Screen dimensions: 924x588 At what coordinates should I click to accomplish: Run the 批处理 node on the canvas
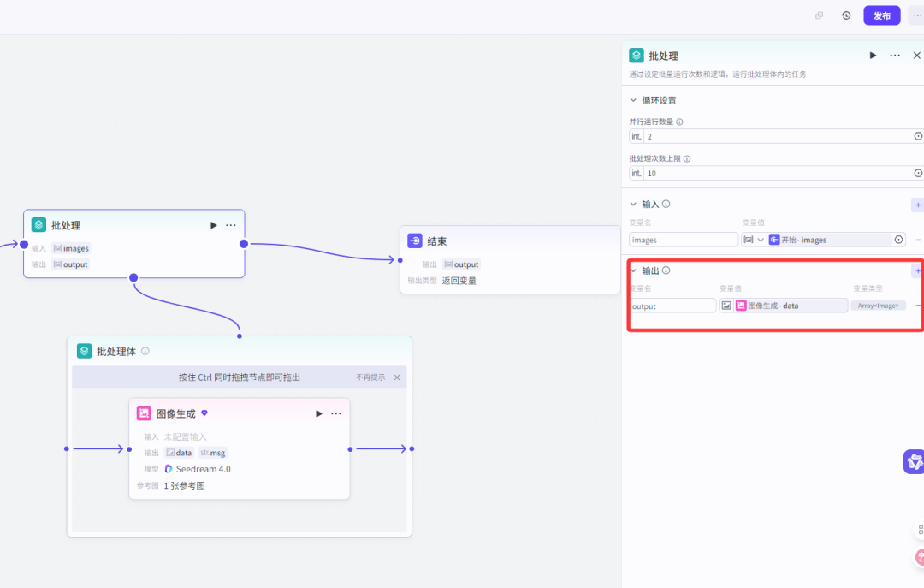click(x=214, y=225)
